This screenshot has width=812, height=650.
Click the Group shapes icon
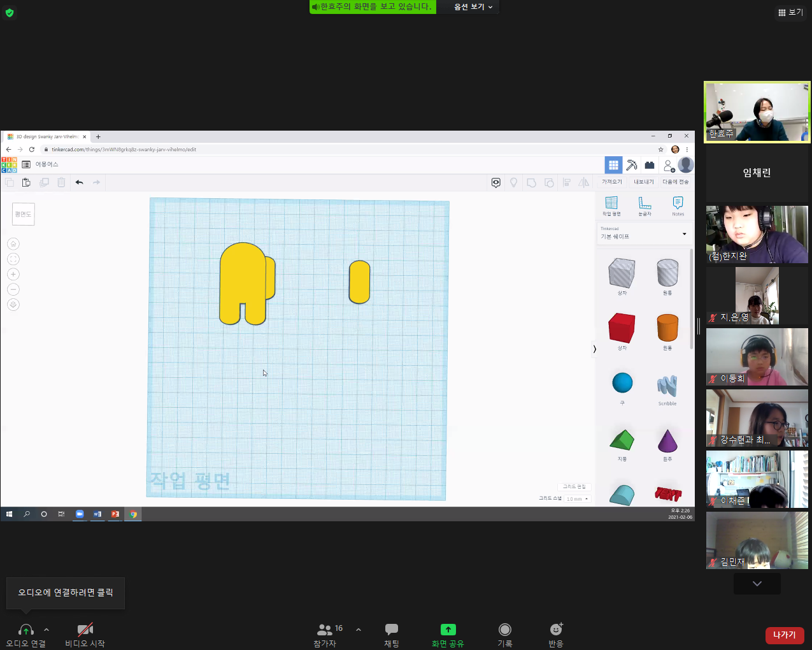point(531,183)
